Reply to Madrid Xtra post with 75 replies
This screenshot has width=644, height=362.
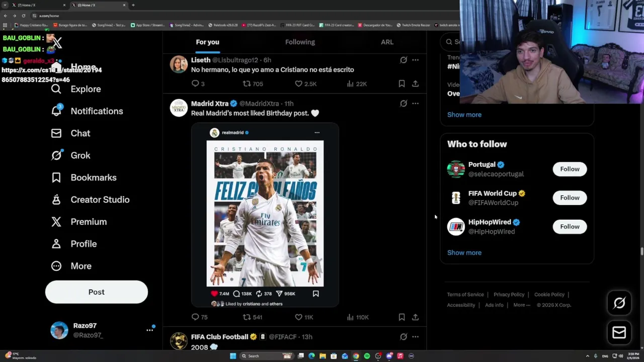click(199, 317)
